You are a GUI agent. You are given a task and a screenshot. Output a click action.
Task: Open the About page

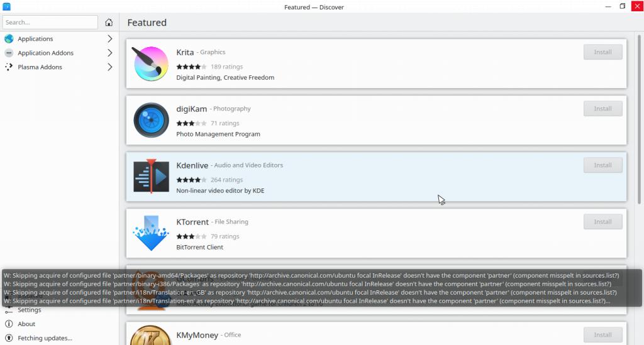pos(58,324)
